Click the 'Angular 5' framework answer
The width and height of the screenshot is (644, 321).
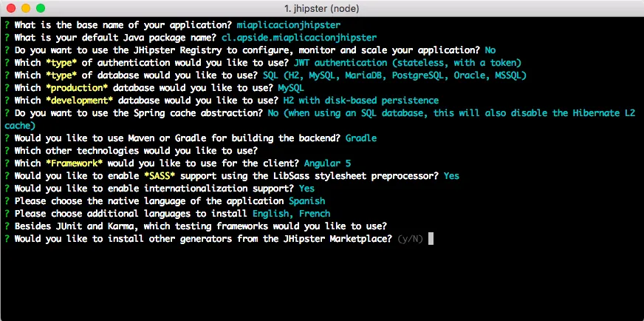coord(327,163)
